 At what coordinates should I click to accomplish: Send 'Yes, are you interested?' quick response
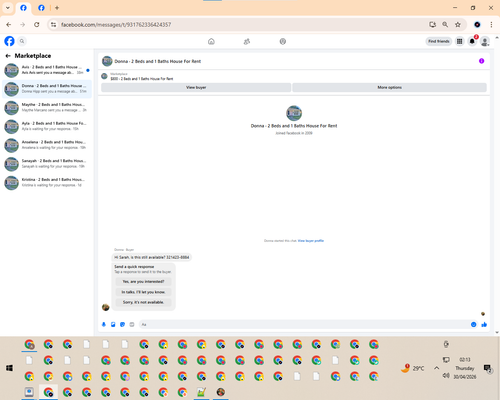pyautogui.click(x=143, y=282)
